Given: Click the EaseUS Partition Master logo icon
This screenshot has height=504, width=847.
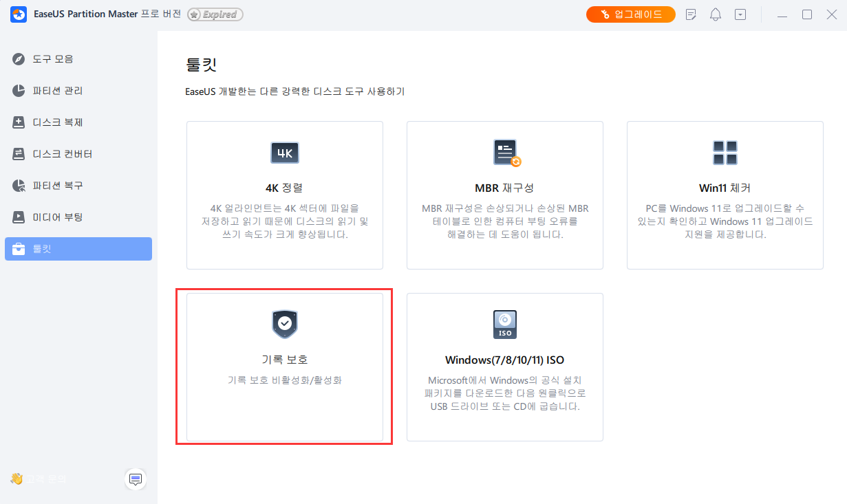Looking at the screenshot, I should (19, 14).
